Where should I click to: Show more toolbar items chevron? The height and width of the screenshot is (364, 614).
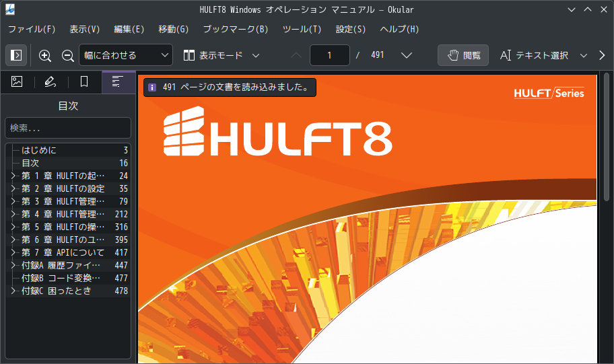(602, 56)
